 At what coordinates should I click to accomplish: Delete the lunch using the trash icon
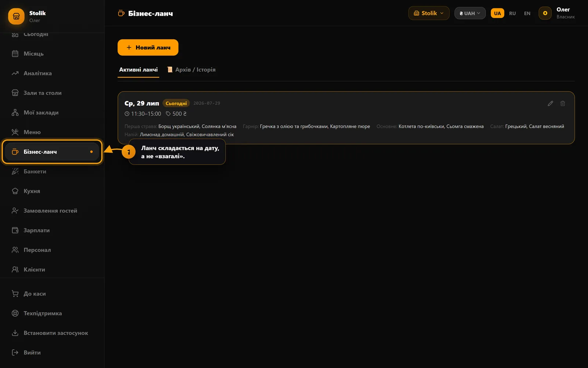coord(563,103)
